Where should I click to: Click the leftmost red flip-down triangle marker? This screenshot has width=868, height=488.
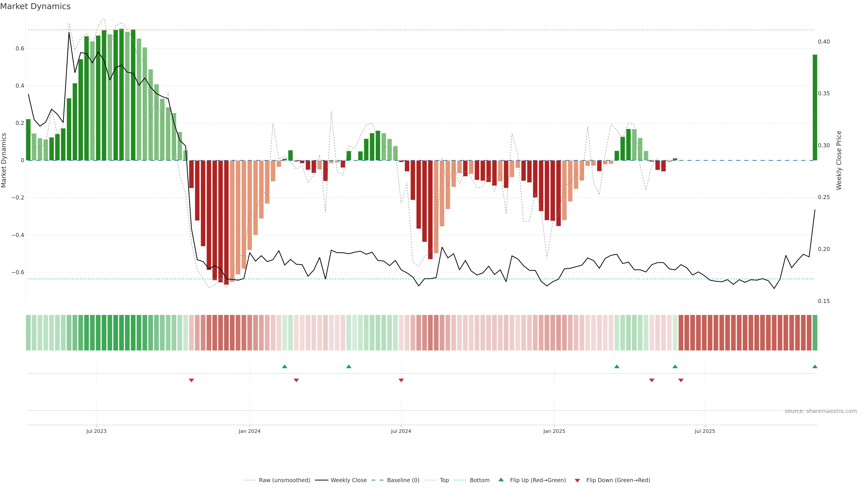[191, 380]
